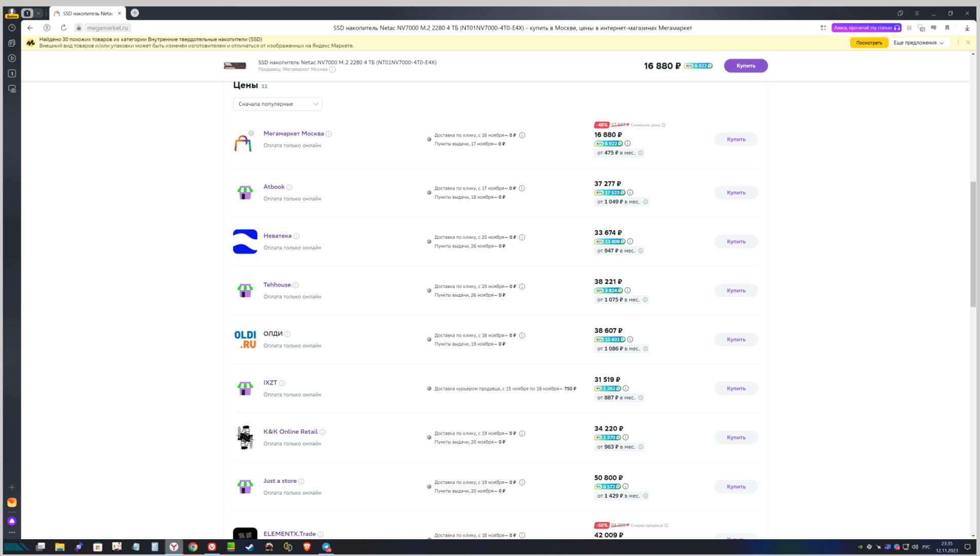
Task: Open the 'Мегамаркет Москва' seller link
Action: [293, 133]
